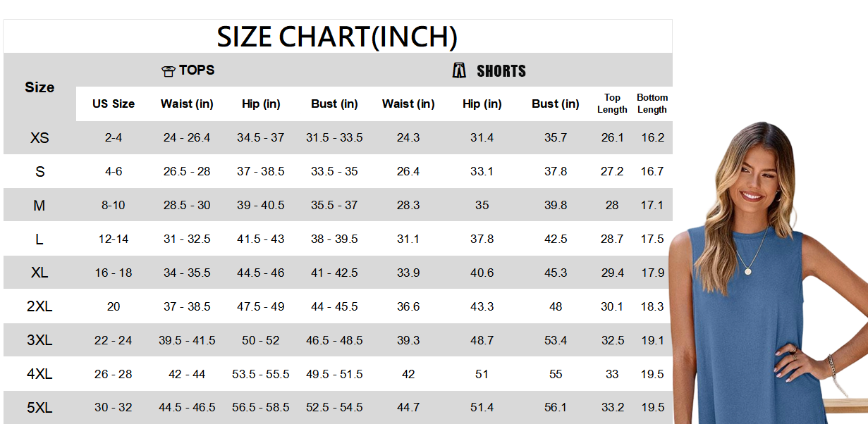Click the Top Length column header

click(612, 104)
